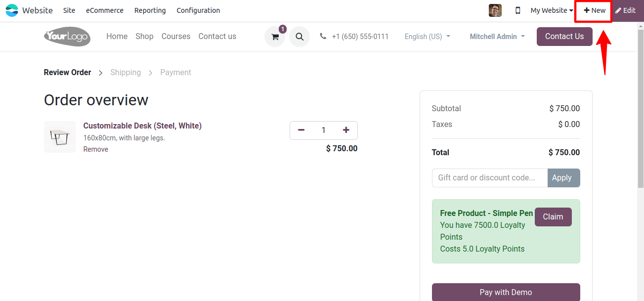Open the Reporting menu
The width and height of the screenshot is (644, 301).
[x=150, y=10]
